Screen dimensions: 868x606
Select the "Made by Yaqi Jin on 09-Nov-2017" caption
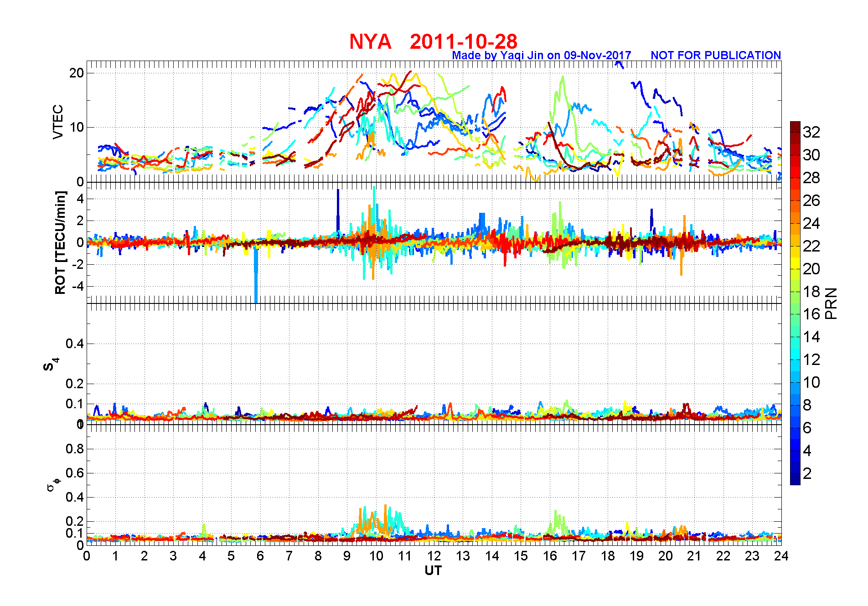[x=542, y=56]
